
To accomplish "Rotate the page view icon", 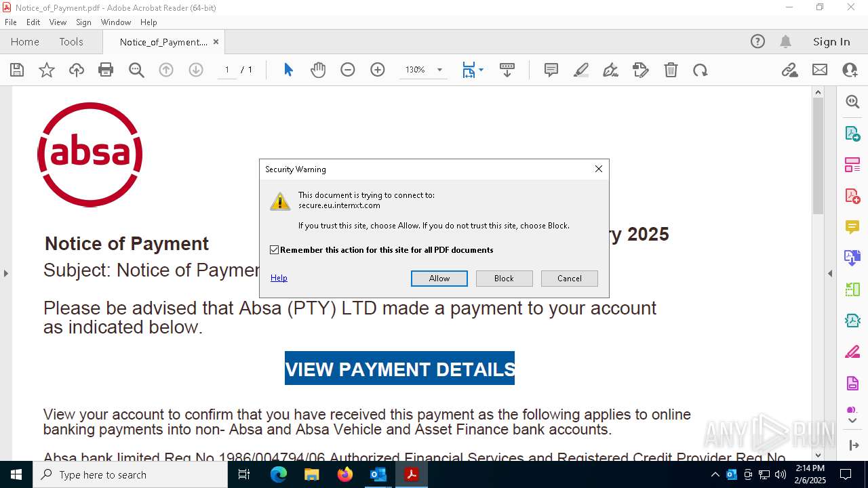I will pos(701,70).
